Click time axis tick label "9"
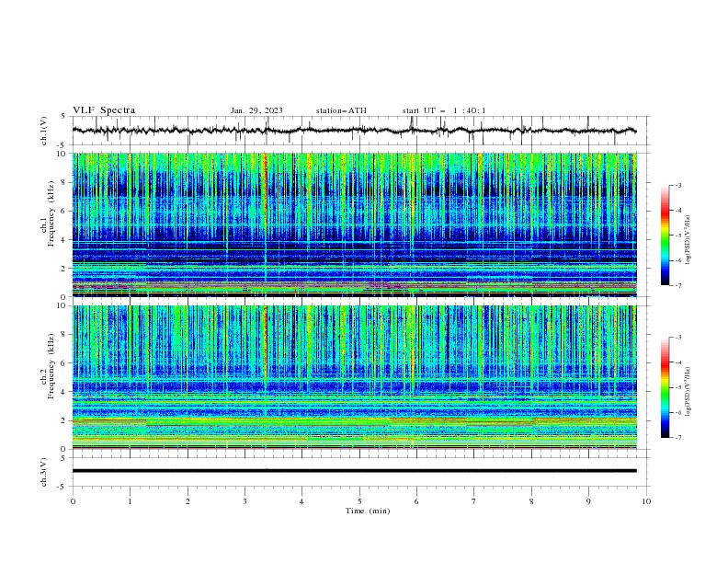Screen dimensions: 728x563 click(x=588, y=501)
